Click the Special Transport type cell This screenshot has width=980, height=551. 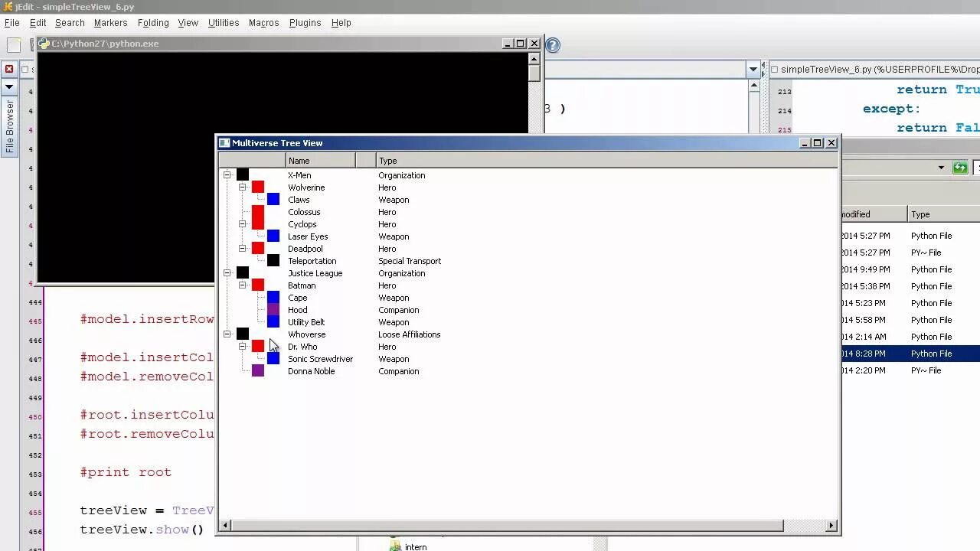[410, 261]
